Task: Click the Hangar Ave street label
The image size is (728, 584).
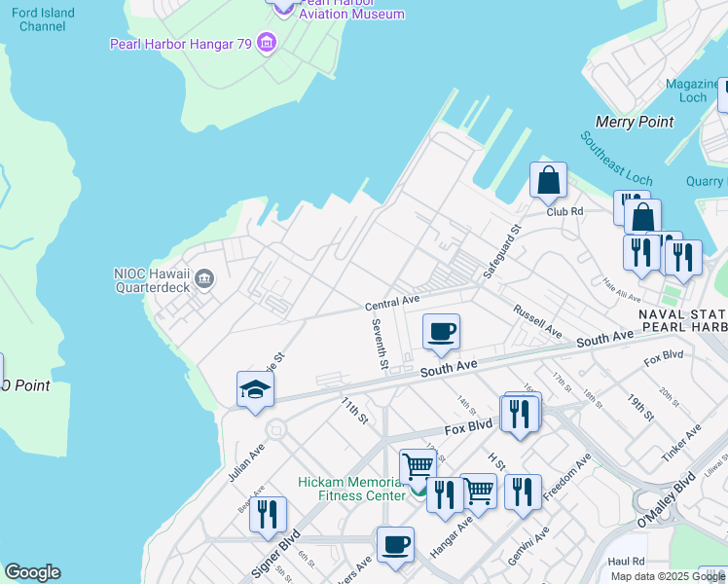Action: [x=452, y=537]
